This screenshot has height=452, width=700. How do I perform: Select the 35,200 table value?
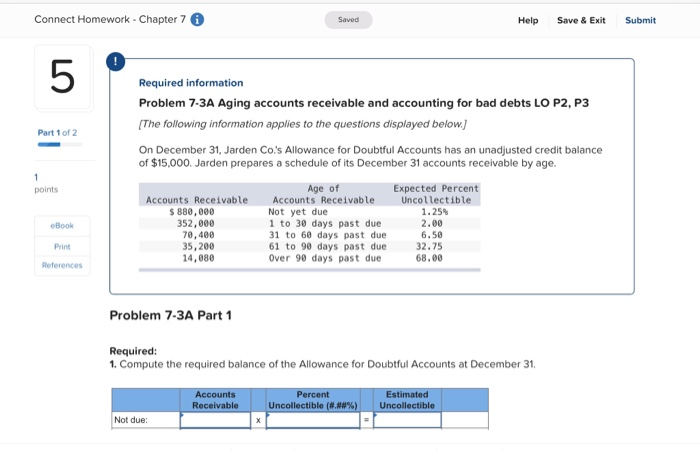tap(198, 247)
